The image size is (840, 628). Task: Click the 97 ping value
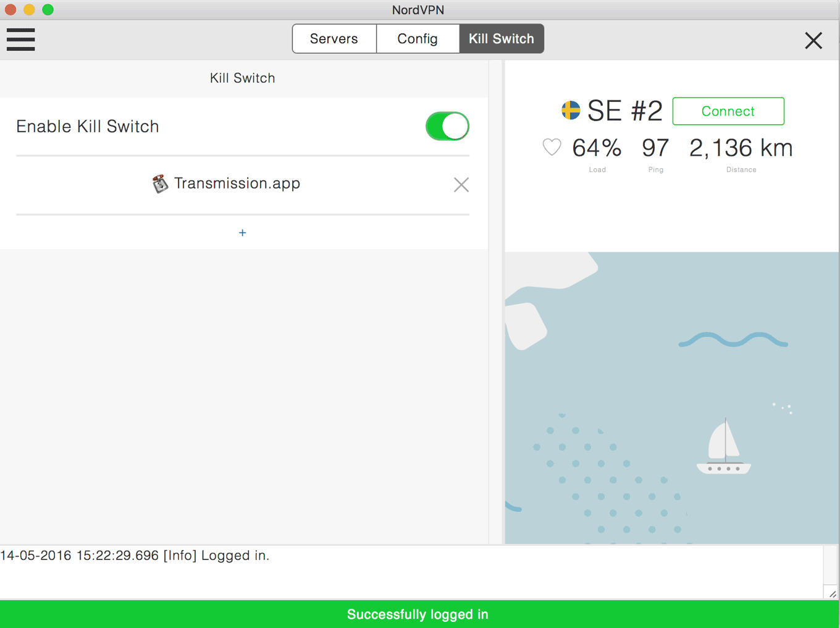(x=655, y=148)
